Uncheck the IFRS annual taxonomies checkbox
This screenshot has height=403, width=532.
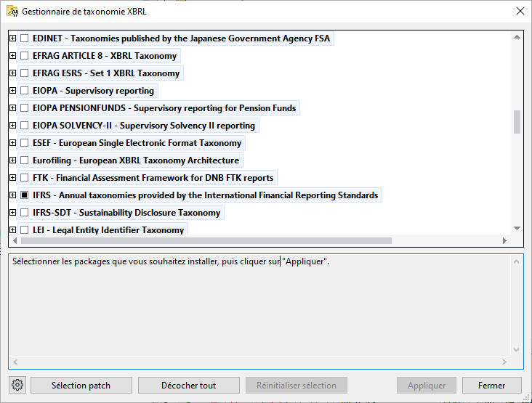[25, 195]
